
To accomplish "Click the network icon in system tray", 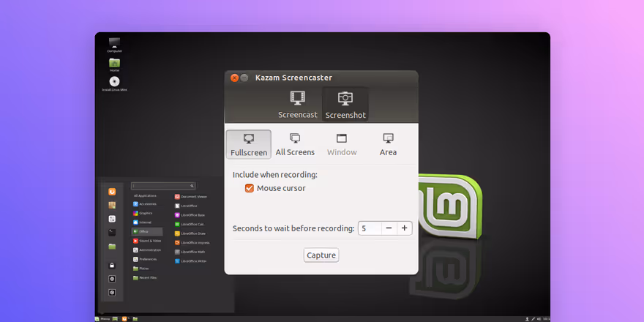I will [533, 319].
